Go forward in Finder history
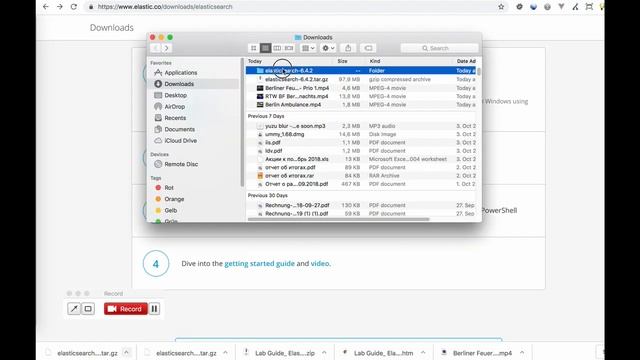640x360 pixels. [x=167, y=48]
